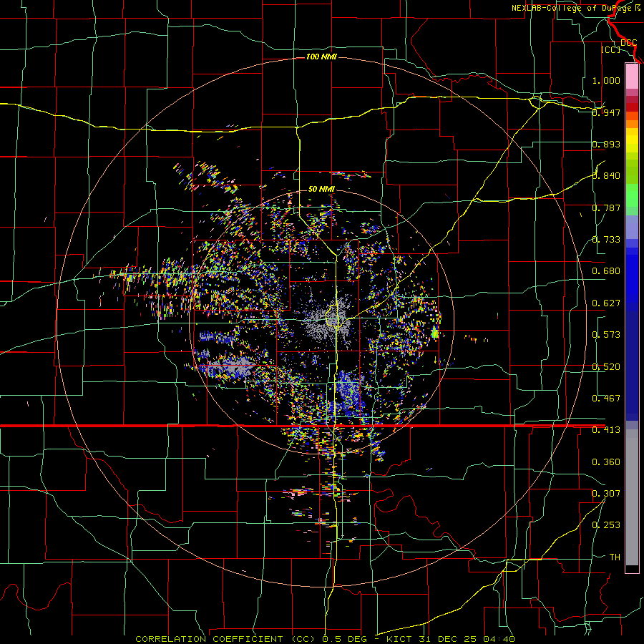The image size is (644, 644).
Task: Click the 0.413 legend value
Action: [x=606, y=430]
